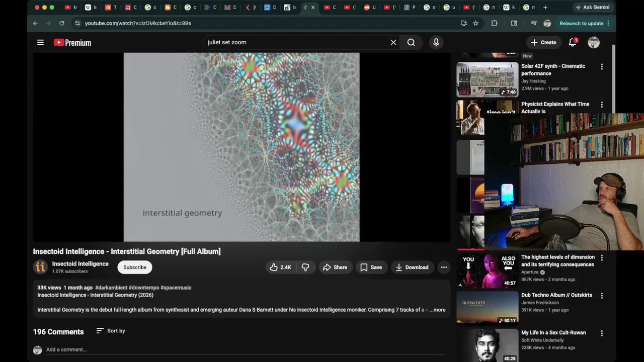Viewport: 644px width, 362px height.
Task: Start voice search with the microphone
Action: point(436,43)
